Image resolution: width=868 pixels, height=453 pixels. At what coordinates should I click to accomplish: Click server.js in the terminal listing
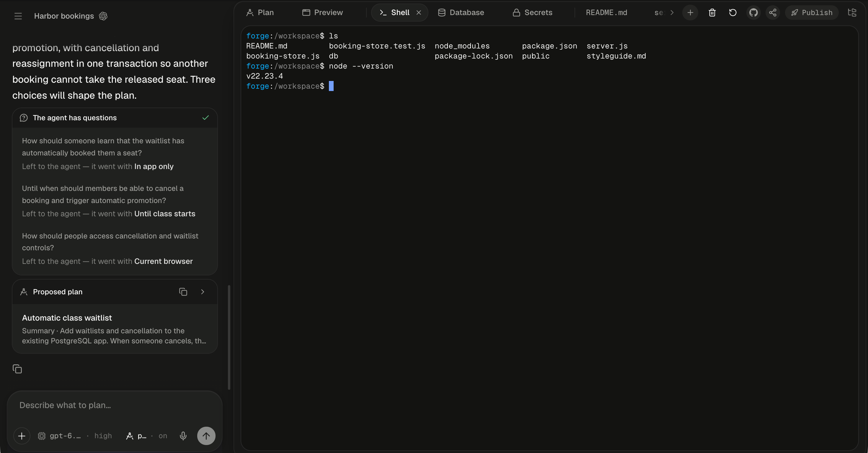[607, 46]
